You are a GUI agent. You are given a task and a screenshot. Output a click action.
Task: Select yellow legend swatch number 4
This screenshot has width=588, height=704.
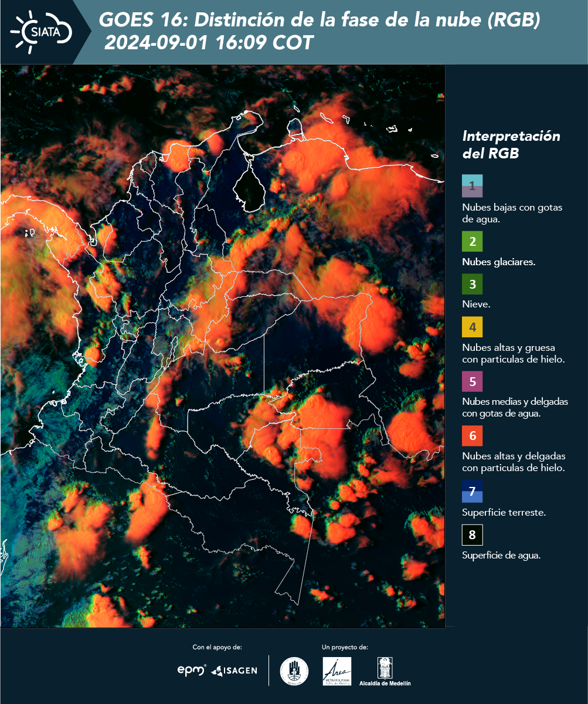(x=472, y=327)
